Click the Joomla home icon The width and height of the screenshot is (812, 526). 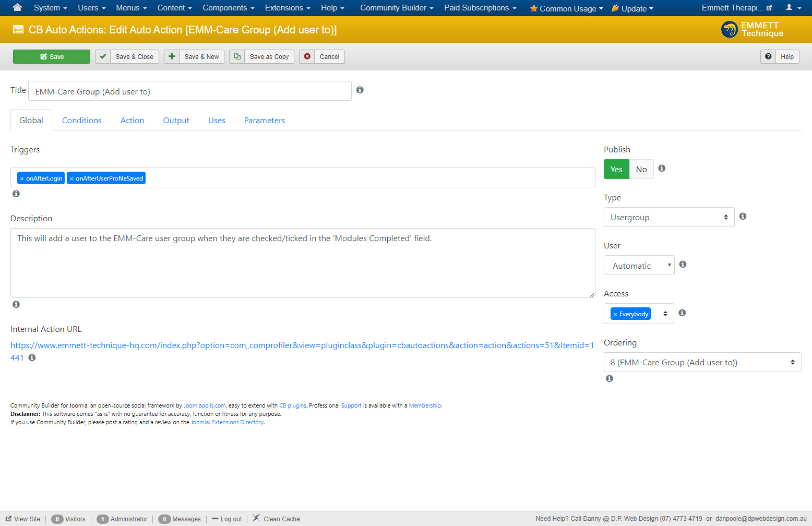tap(17, 7)
